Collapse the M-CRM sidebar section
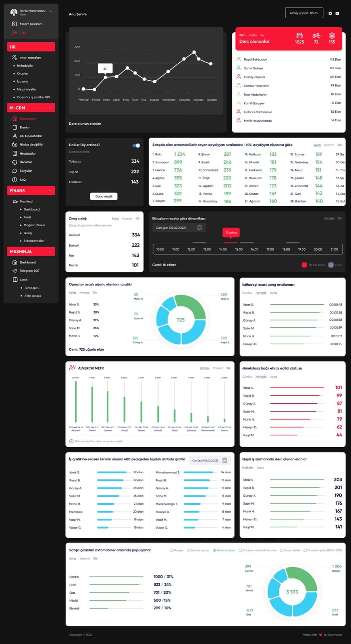This screenshot has width=351, height=644. coord(50,108)
